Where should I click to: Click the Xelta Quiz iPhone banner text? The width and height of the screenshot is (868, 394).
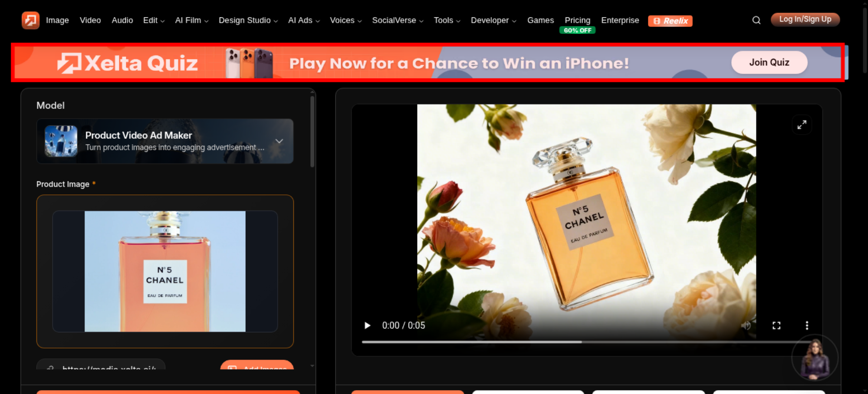pos(459,63)
